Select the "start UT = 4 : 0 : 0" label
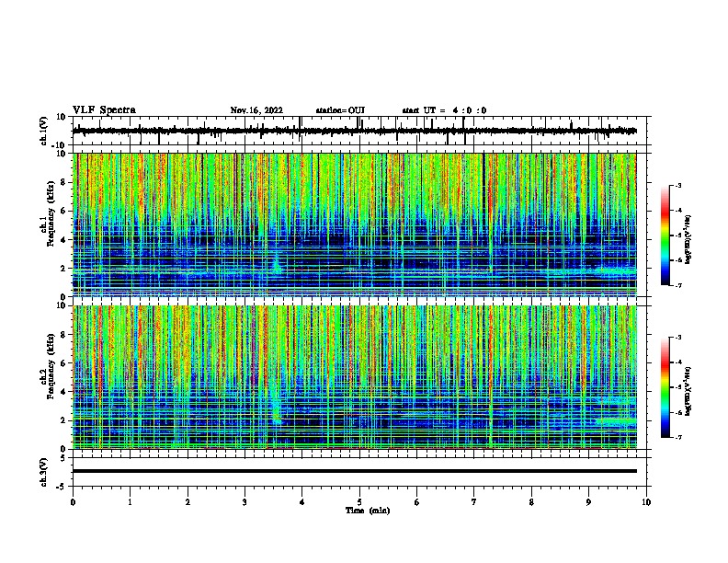 click(x=444, y=110)
